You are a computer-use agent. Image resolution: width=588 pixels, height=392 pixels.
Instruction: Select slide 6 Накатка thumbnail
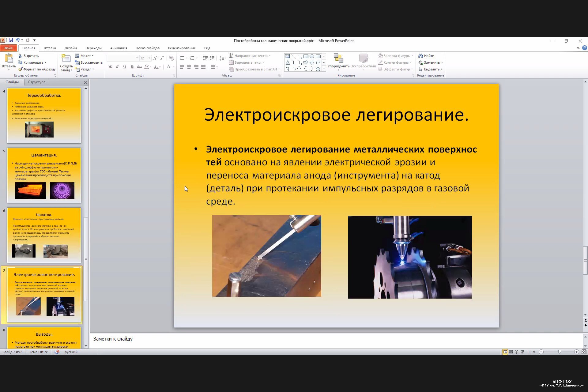click(x=44, y=235)
